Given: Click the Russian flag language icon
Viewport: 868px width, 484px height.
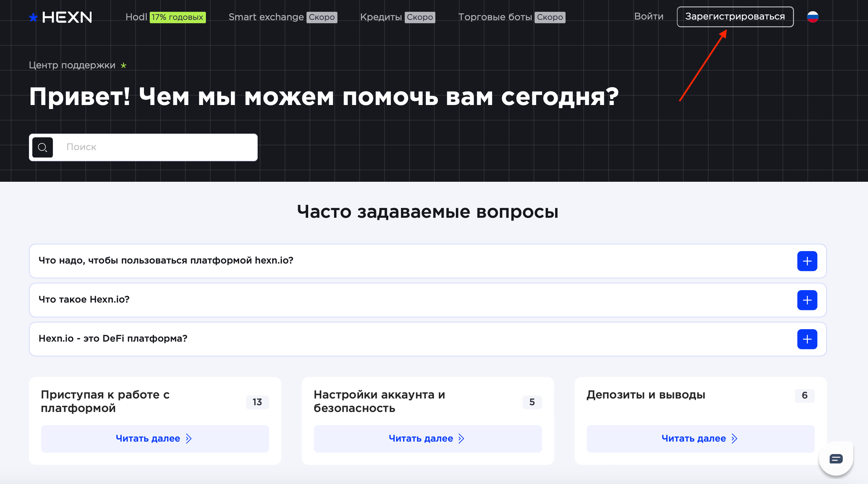Looking at the screenshot, I should pos(812,16).
